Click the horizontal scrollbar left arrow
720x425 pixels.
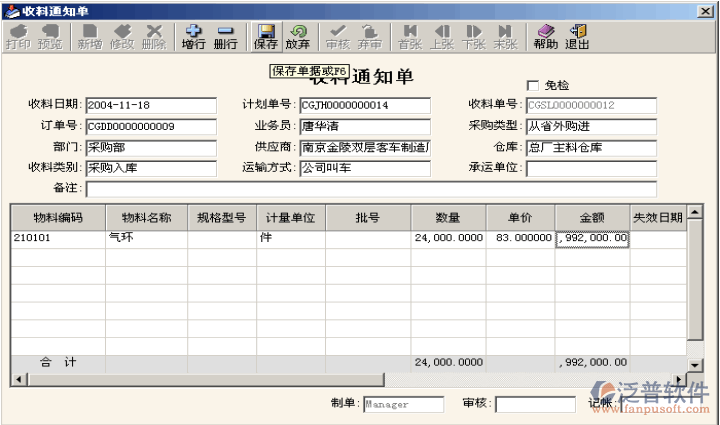click(16, 380)
